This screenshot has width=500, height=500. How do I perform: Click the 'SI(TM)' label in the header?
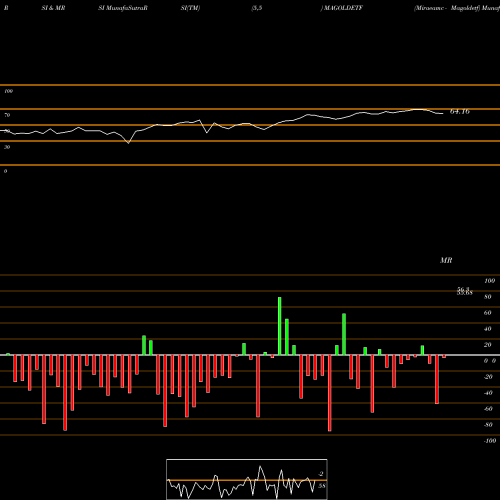pyautogui.click(x=190, y=8)
